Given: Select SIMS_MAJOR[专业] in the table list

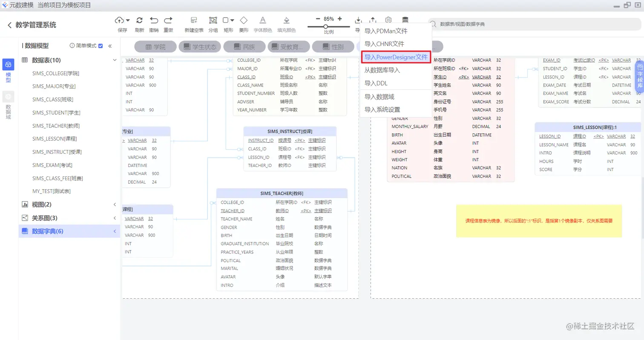Looking at the screenshot, I should click(x=54, y=86).
